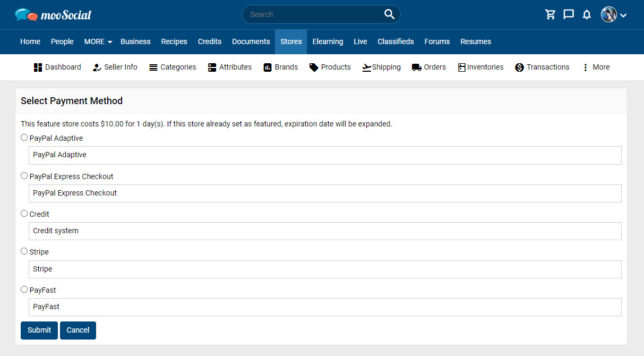Open the Resumes section
The height and width of the screenshot is (356, 644).
[476, 41]
